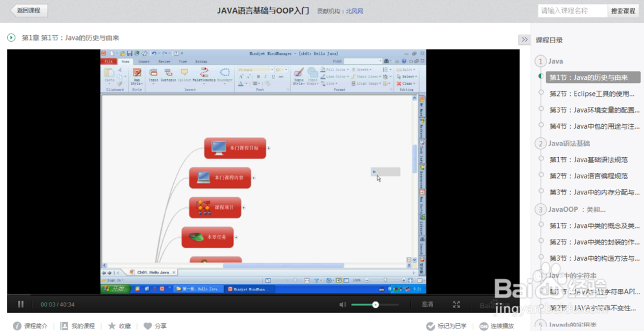Open lesson 第2节:Java中类的封装的作
Image resolution: width=644 pixels, height=331 pixels.
coord(594,242)
